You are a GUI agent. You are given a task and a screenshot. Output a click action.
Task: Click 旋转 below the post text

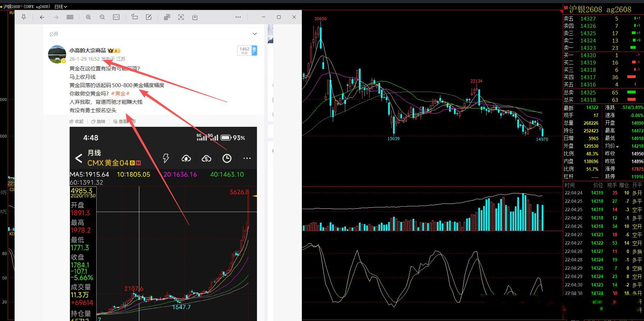point(98,122)
